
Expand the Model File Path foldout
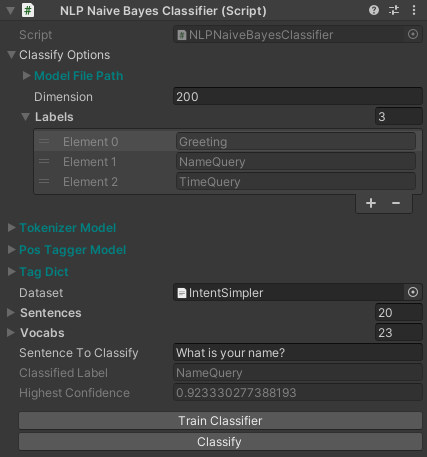27,76
